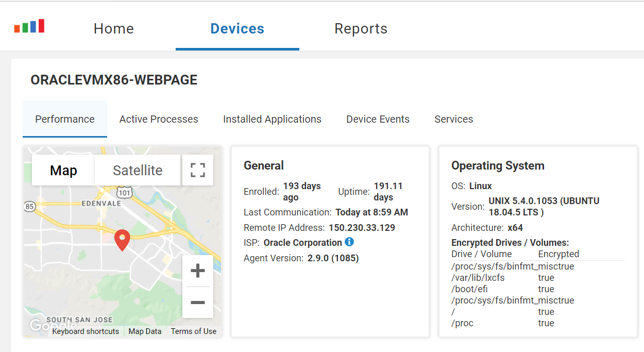Zoom in the map with plus button
This screenshot has height=352, width=644.
pyautogui.click(x=198, y=271)
